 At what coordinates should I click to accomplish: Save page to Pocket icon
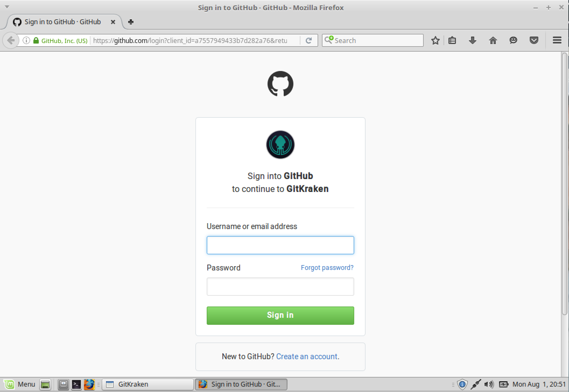pyautogui.click(x=534, y=40)
